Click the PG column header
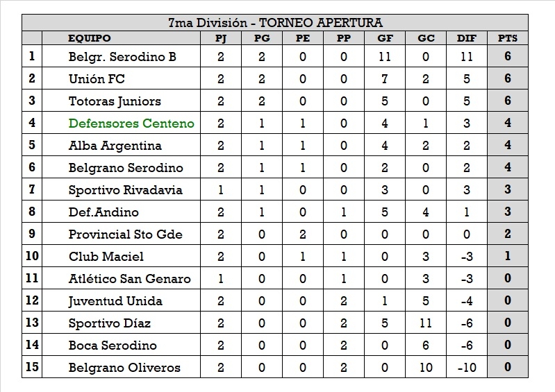This screenshot has height=392, width=555. [x=261, y=38]
